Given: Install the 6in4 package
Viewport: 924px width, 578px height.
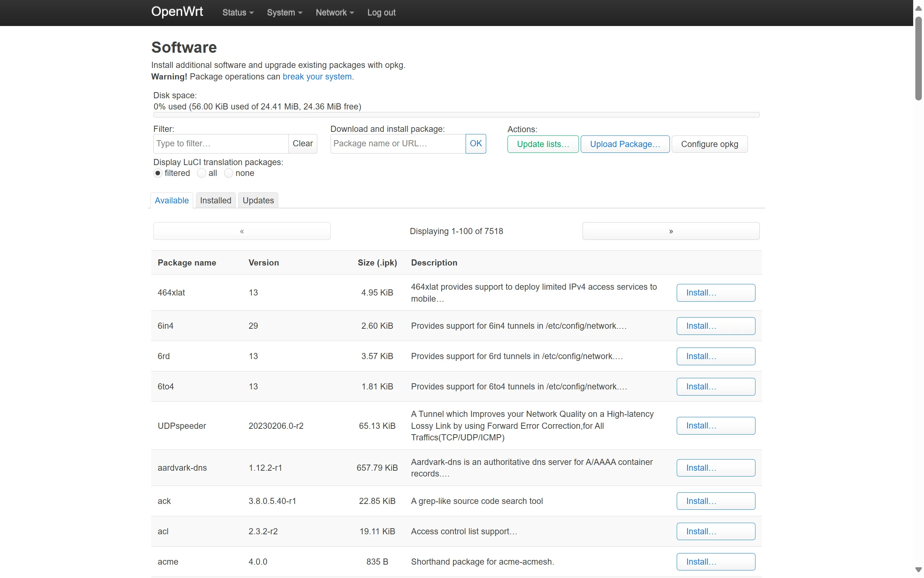Looking at the screenshot, I should point(716,326).
